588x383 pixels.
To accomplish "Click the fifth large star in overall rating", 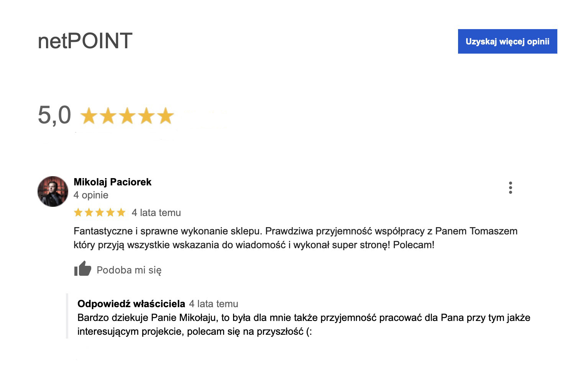I will pos(166,116).
